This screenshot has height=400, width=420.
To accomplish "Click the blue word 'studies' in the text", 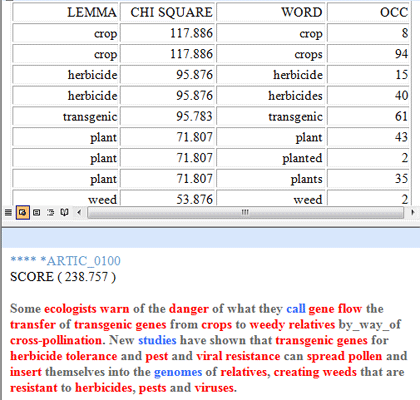I will (157, 340).
